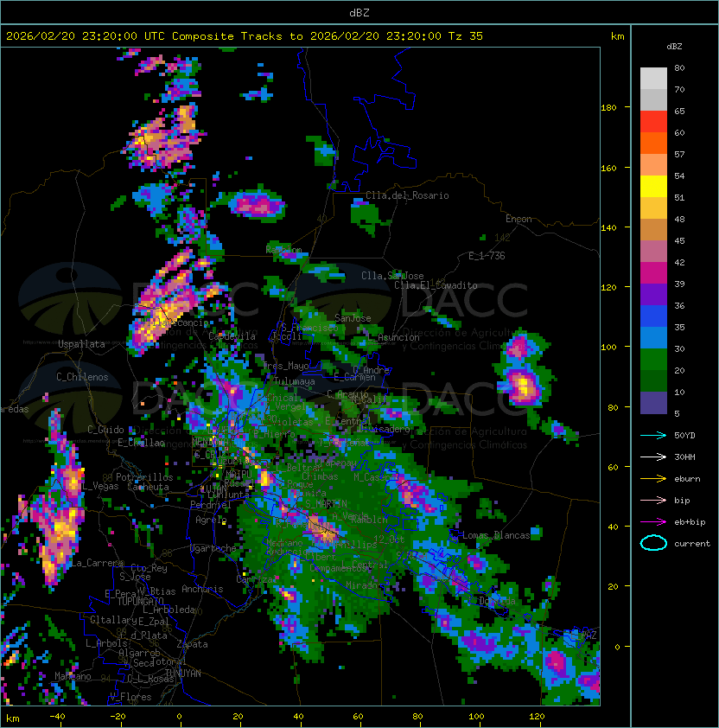719x728 pixels.
Task: Click the 'Capdevila' map label
Action: click(x=232, y=336)
